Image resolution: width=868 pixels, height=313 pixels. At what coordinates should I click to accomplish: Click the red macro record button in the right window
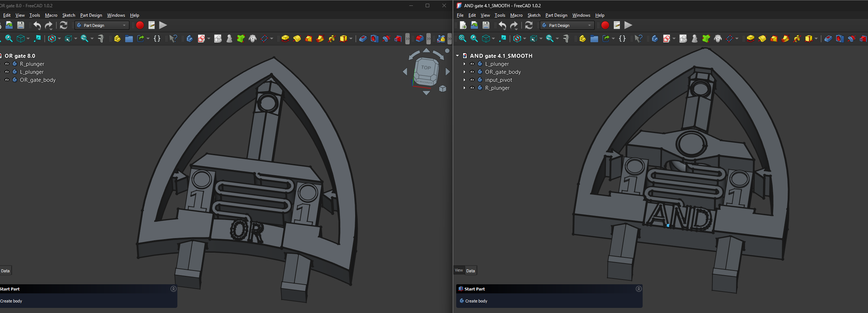point(605,25)
